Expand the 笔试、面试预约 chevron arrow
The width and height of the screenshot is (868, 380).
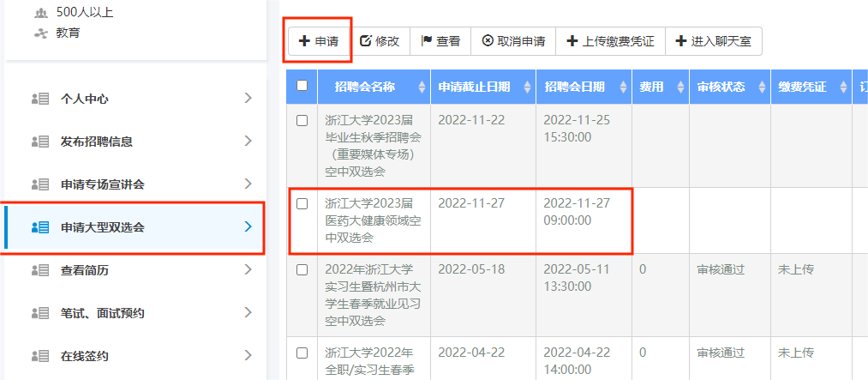click(x=248, y=312)
